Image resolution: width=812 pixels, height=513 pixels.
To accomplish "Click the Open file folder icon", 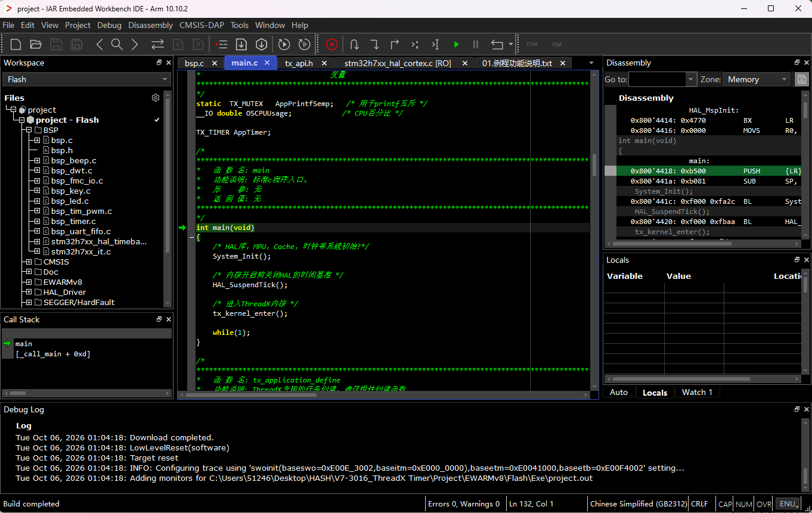I will pyautogui.click(x=36, y=44).
